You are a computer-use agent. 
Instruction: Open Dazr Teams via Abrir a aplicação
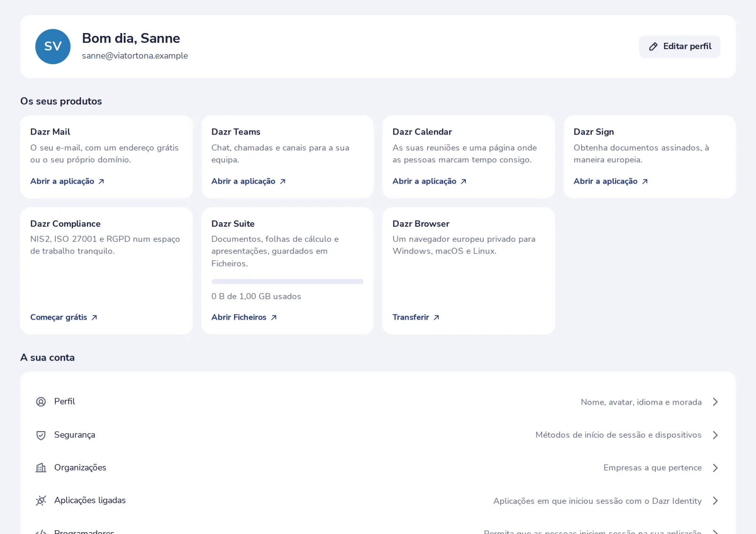click(x=249, y=181)
